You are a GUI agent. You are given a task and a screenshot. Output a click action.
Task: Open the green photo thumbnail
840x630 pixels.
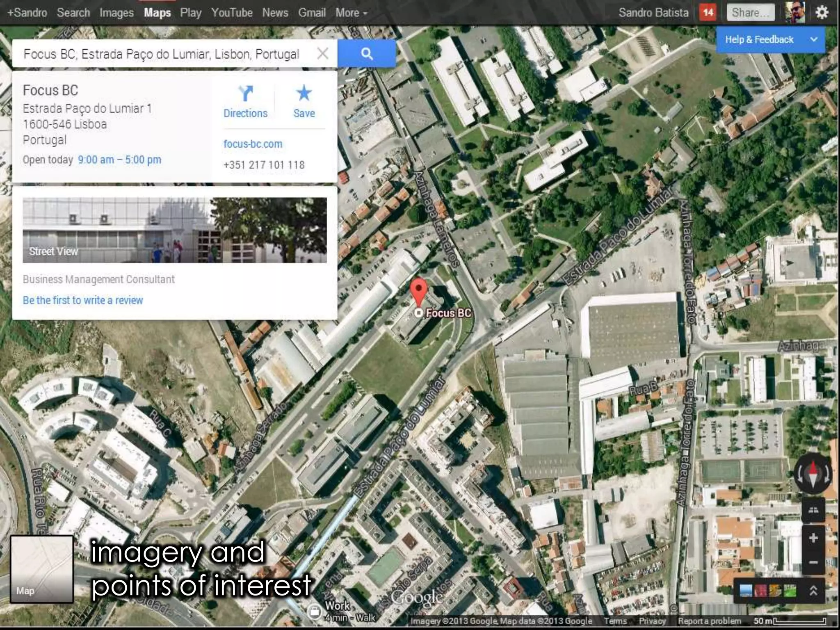click(790, 591)
